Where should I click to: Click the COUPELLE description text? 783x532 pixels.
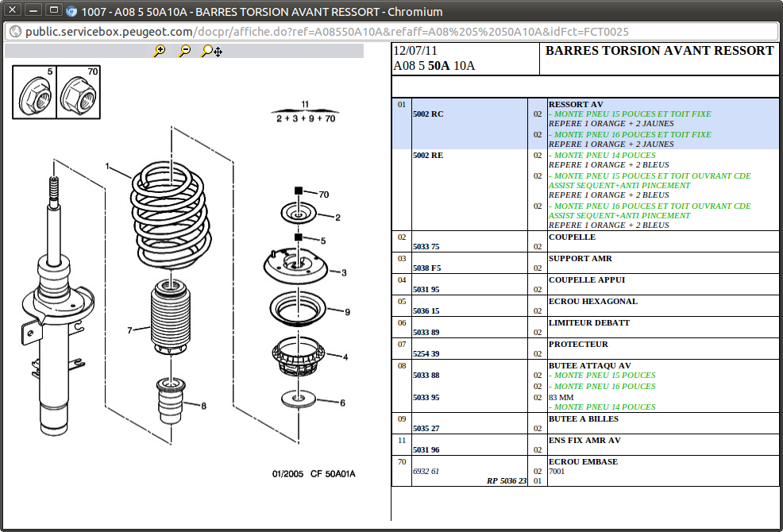[x=572, y=237]
